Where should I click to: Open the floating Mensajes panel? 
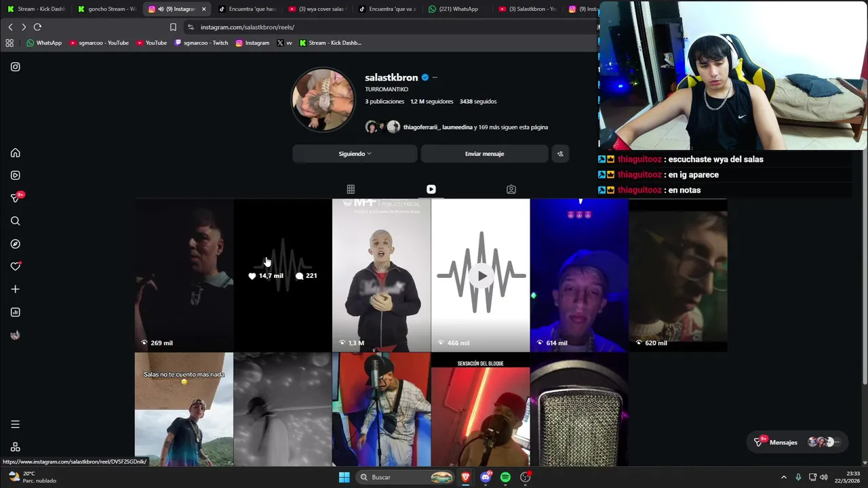click(x=797, y=443)
